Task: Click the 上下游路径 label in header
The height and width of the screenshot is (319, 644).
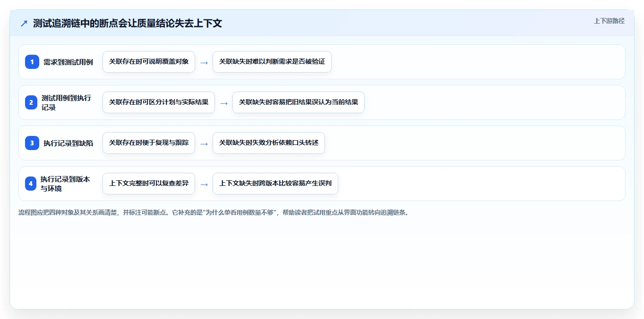Action: coord(609,21)
